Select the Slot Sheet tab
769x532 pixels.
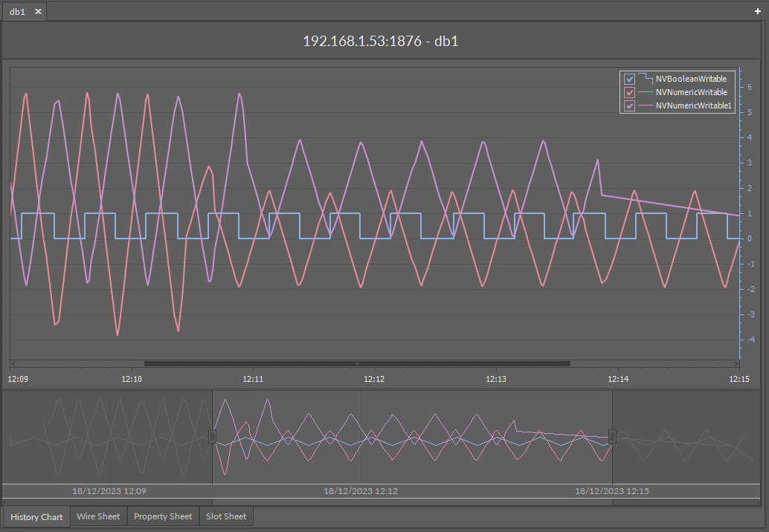(x=226, y=516)
